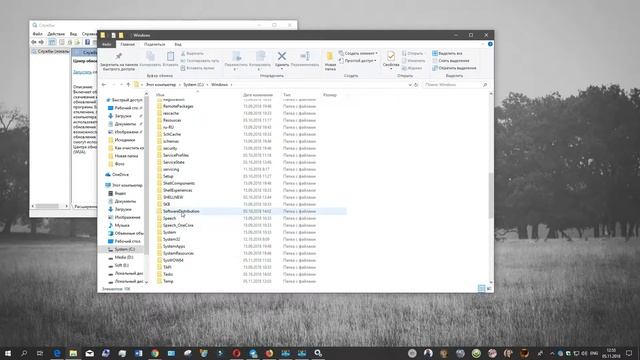Select System (C:) in navigation pane

click(124, 249)
